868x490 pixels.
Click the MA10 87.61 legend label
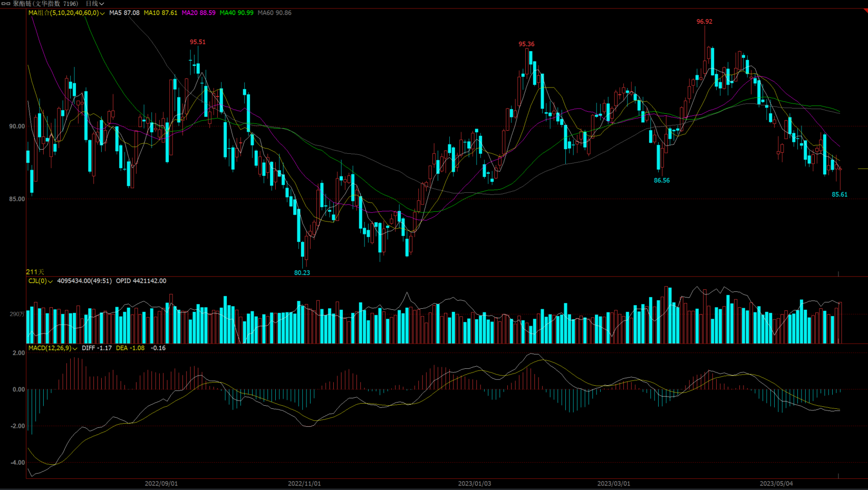point(160,13)
